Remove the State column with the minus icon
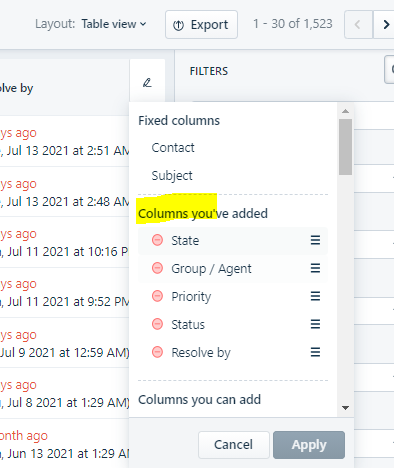The height and width of the screenshot is (468, 394). tap(157, 240)
